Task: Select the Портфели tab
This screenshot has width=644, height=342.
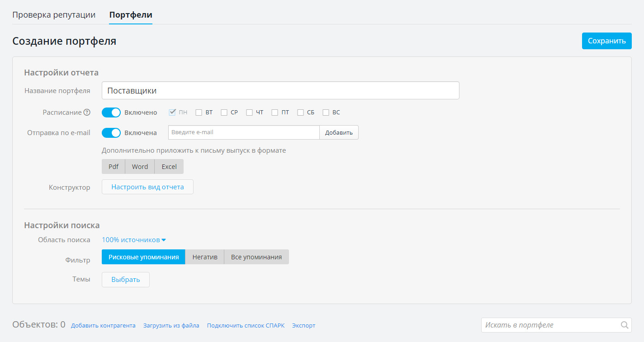Action: 131,14
